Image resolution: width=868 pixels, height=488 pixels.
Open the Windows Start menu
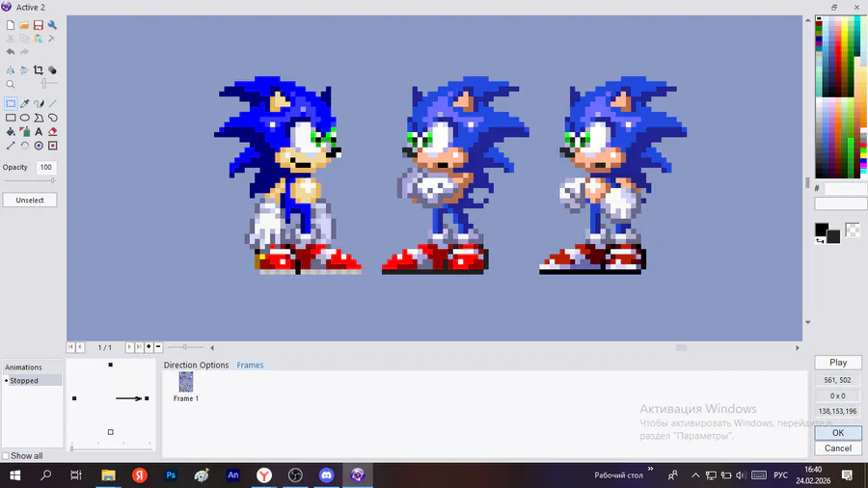(14, 474)
